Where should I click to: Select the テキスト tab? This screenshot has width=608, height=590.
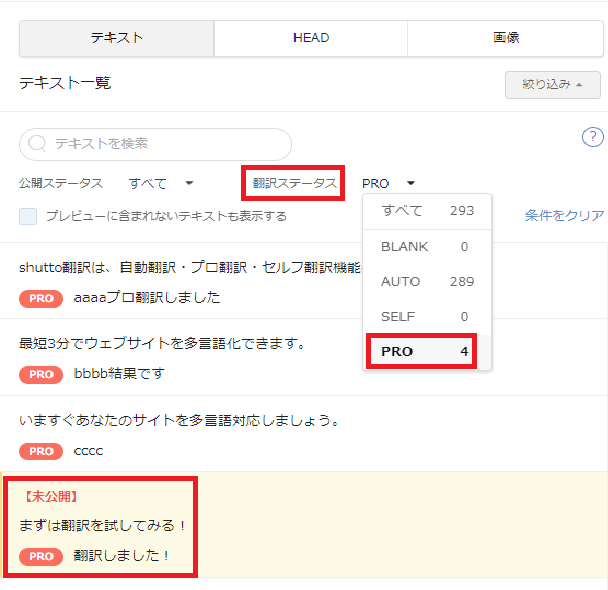[117, 38]
